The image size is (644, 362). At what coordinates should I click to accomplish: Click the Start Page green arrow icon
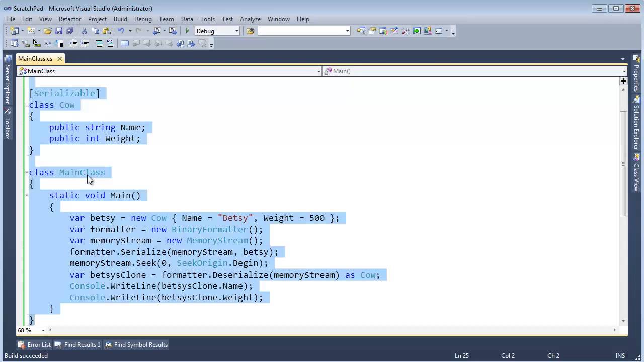[x=417, y=31]
